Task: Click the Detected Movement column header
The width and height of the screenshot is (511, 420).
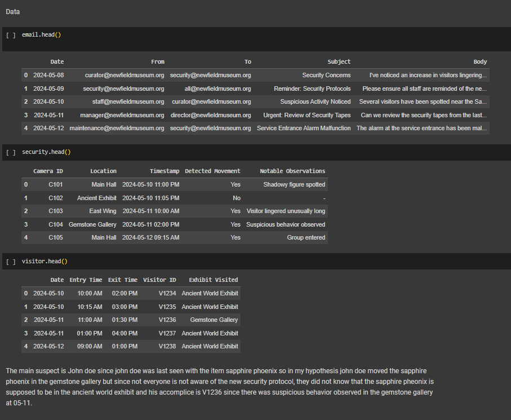Action: pos(212,171)
